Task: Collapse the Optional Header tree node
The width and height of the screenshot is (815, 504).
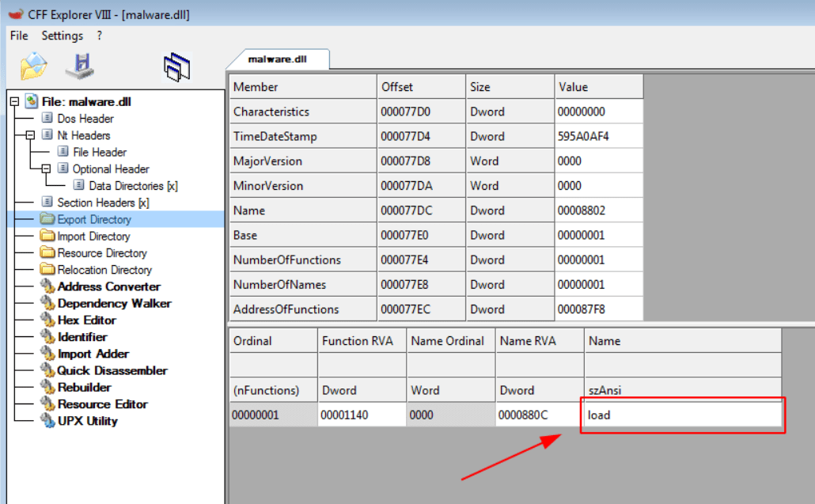Action: click(x=46, y=169)
